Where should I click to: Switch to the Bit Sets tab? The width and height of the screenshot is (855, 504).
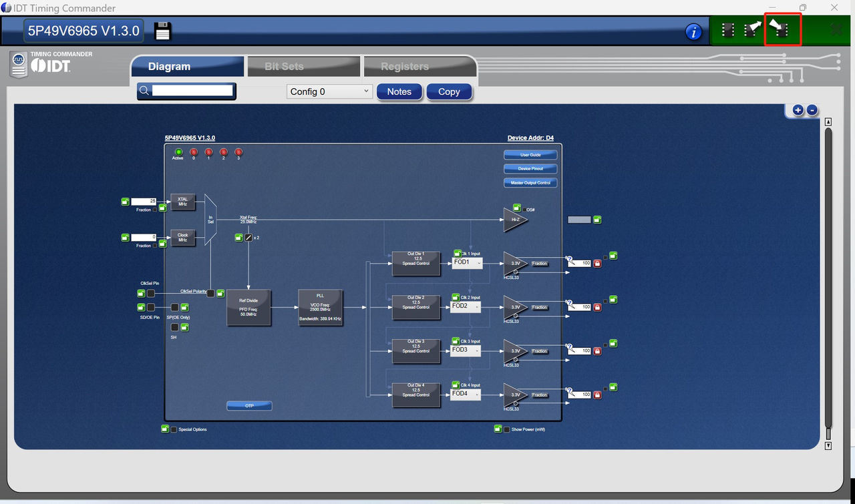tap(303, 67)
